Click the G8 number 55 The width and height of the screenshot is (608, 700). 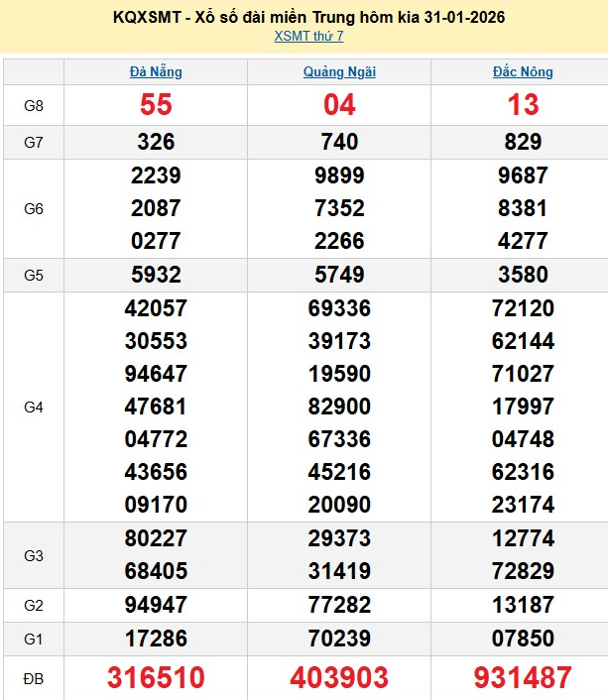156,105
